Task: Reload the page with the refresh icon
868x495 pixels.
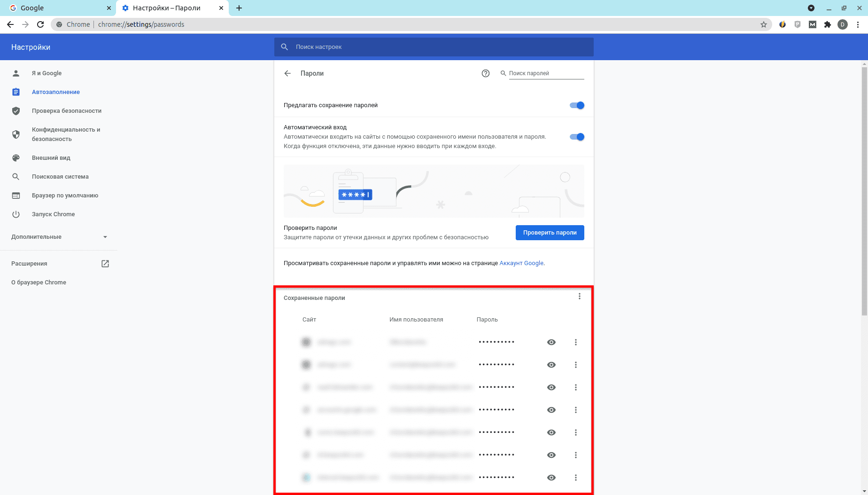Action: coord(40,24)
